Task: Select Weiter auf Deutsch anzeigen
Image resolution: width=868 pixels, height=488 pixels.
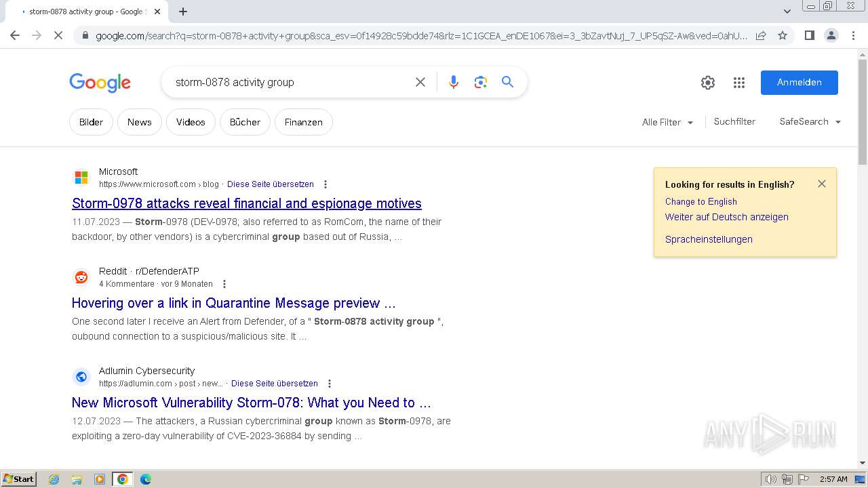Action: (727, 217)
